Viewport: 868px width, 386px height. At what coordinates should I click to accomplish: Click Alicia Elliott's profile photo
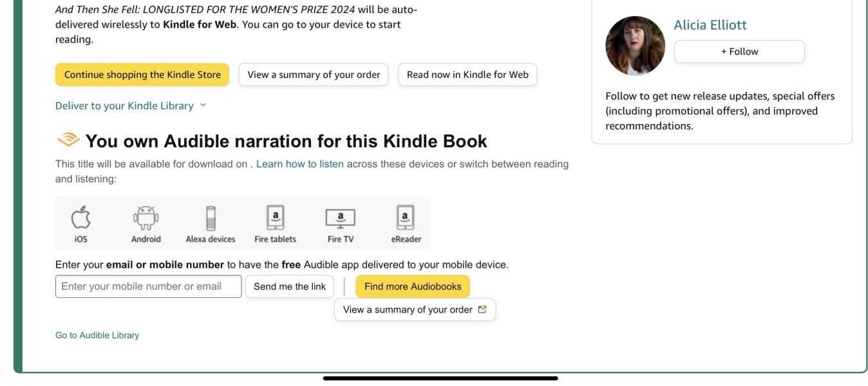pyautogui.click(x=635, y=45)
